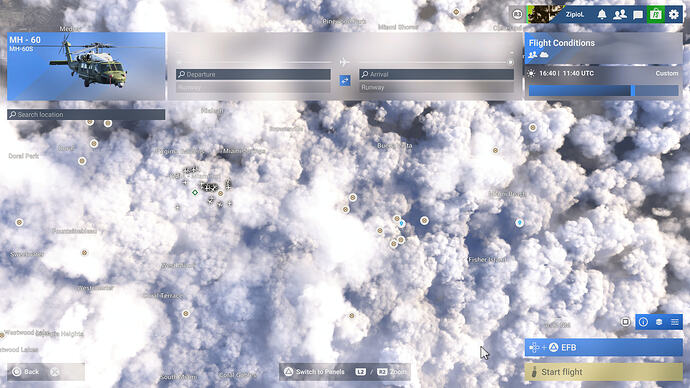Image resolution: width=690 pixels, height=388 pixels.
Task: Click the multiplayer icon in Flight Conditions
Action: (x=533, y=55)
